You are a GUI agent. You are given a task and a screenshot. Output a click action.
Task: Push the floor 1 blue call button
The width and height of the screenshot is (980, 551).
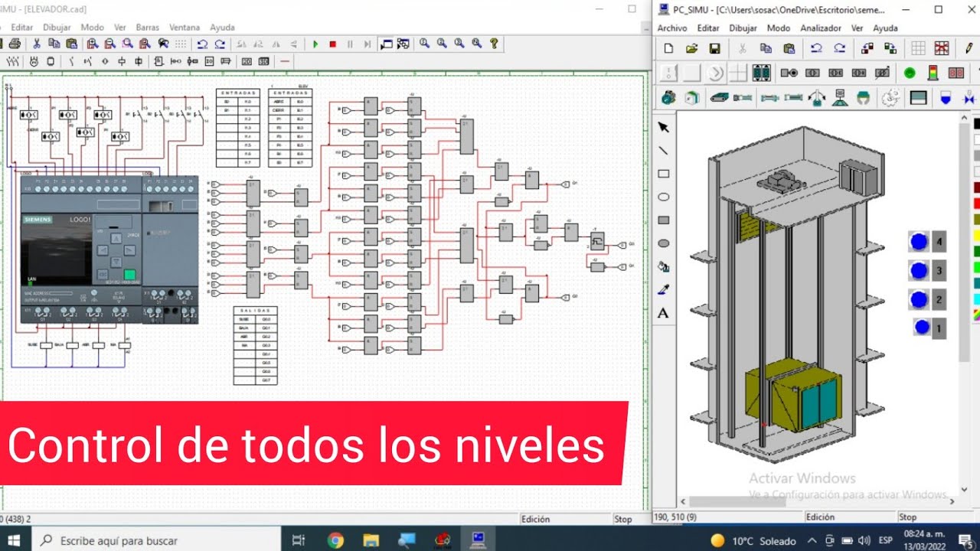pos(922,328)
